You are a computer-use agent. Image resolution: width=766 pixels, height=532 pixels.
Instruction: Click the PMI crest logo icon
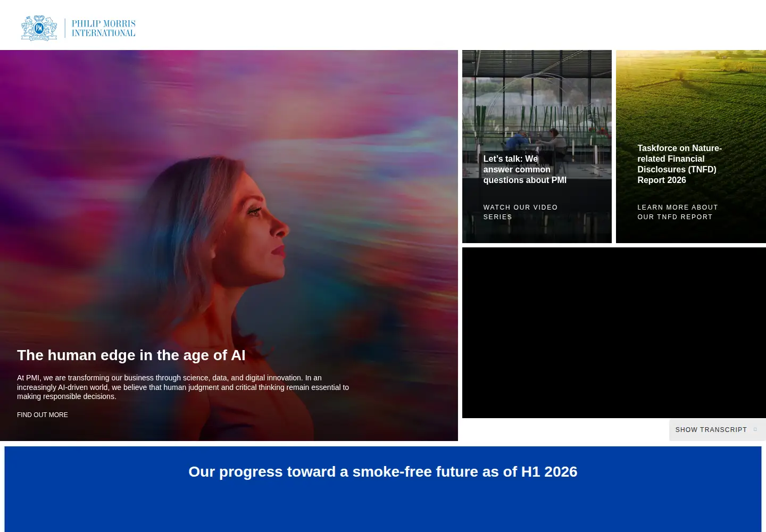tap(39, 28)
